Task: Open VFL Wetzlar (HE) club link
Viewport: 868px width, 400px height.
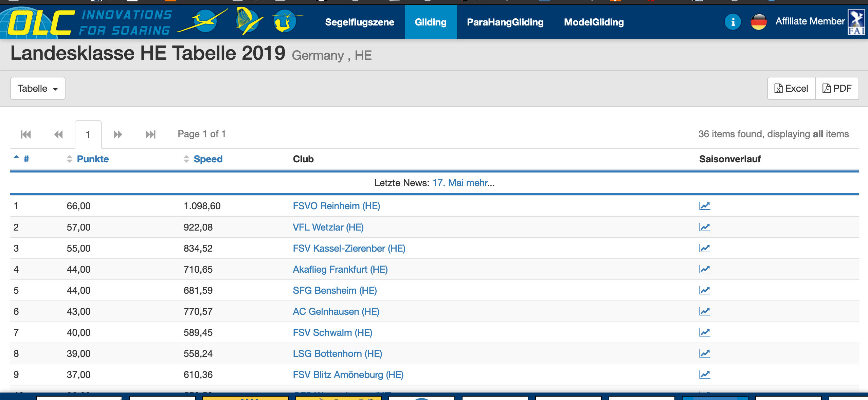Action: click(328, 227)
